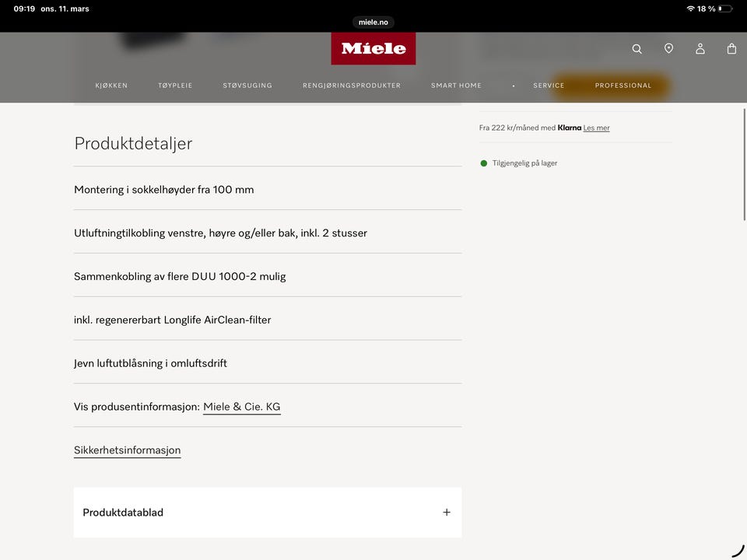Open RENGJØRINGSPRODUKTER category

(352, 85)
